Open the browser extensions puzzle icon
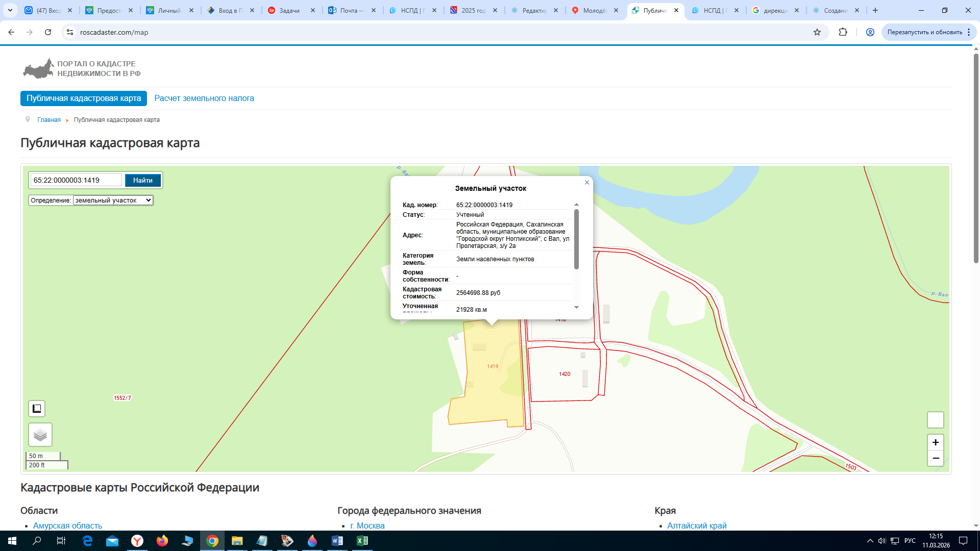 tap(843, 32)
